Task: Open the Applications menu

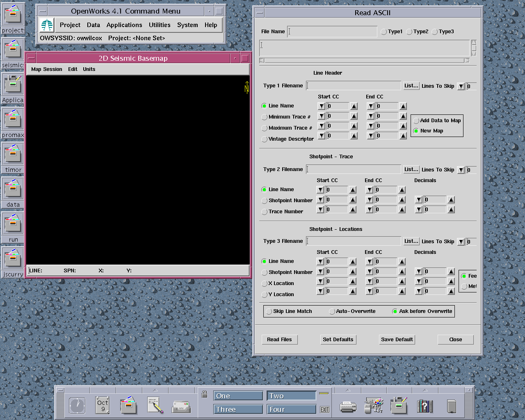Action: 124,25
